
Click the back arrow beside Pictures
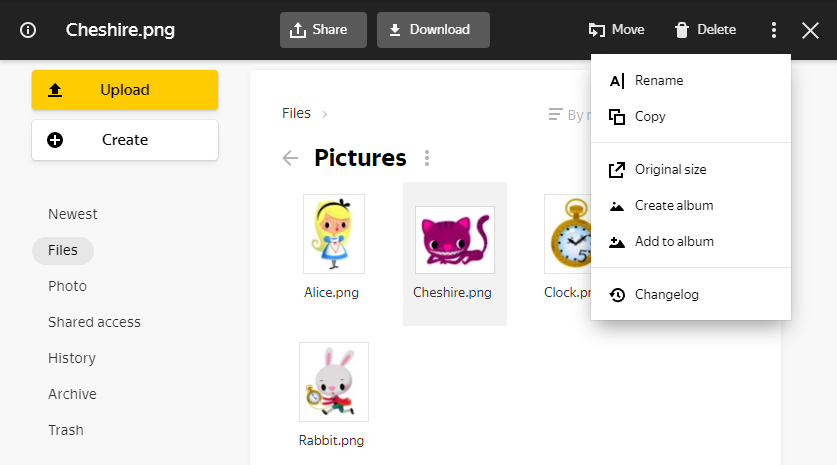click(x=290, y=158)
